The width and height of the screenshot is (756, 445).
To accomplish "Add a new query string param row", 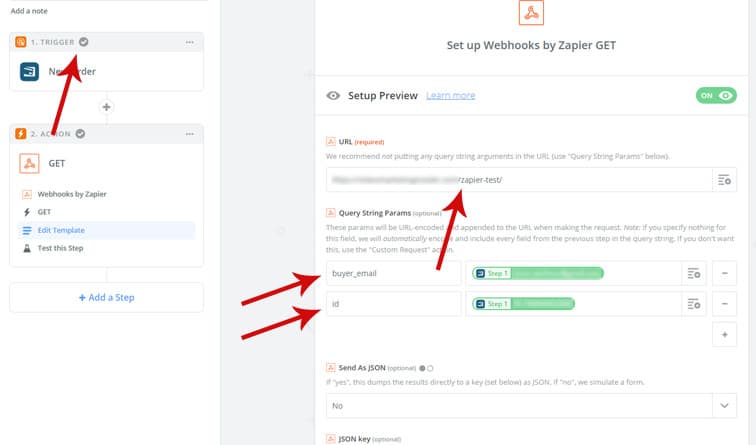I will click(724, 335).
